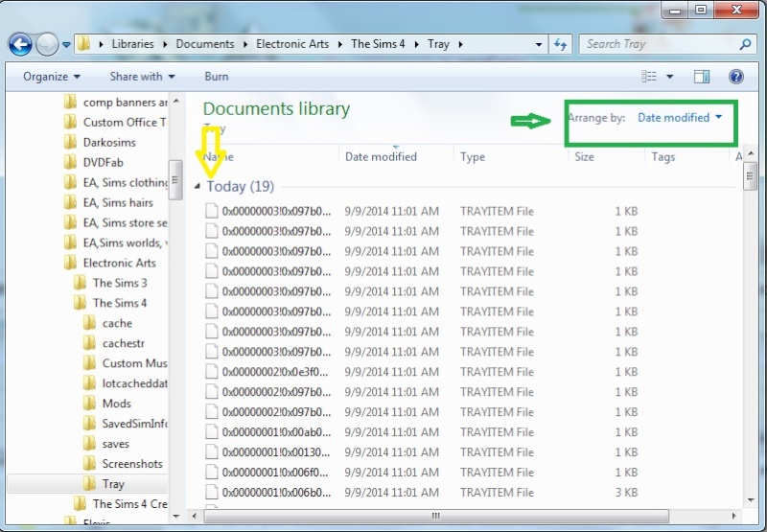Select the Custom Music folder icon
This screenshot has width=767, height=532.
point(90,363)
